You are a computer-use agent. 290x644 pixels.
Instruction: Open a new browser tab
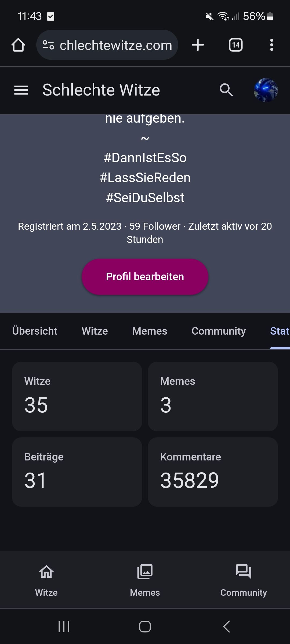(198, 45)
